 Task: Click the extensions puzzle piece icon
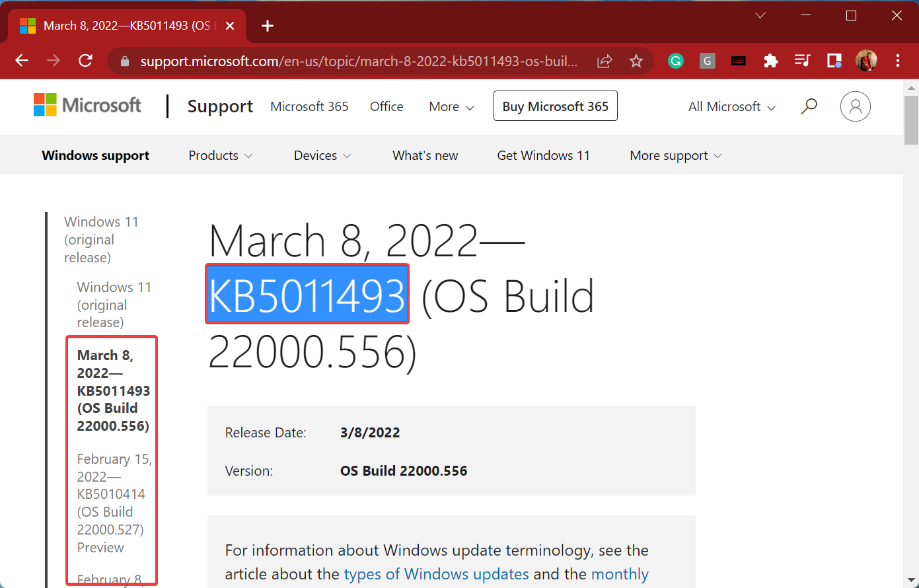coord(770,60)
